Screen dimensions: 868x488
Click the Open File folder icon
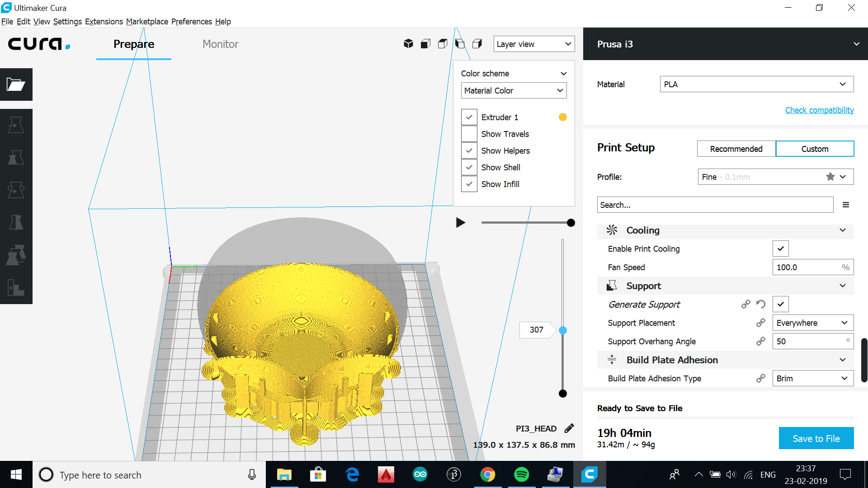pos(16,84)
